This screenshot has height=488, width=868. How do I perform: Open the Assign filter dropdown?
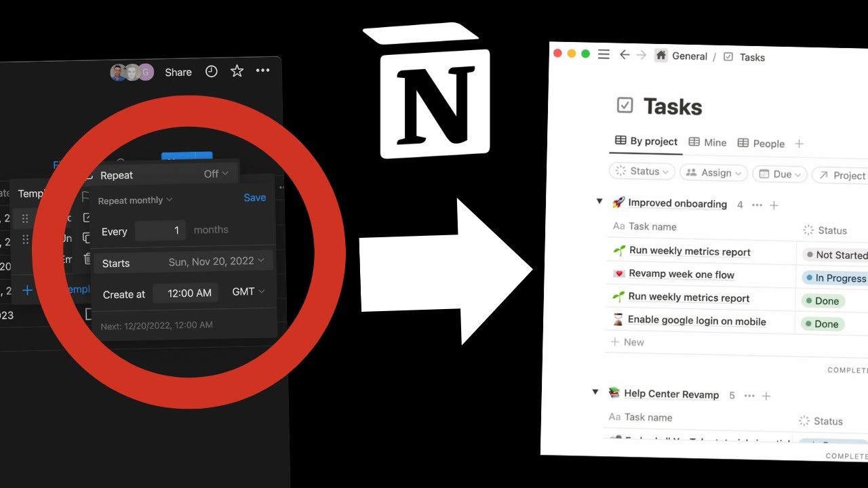pyautogui.click(x=713, y=173)
